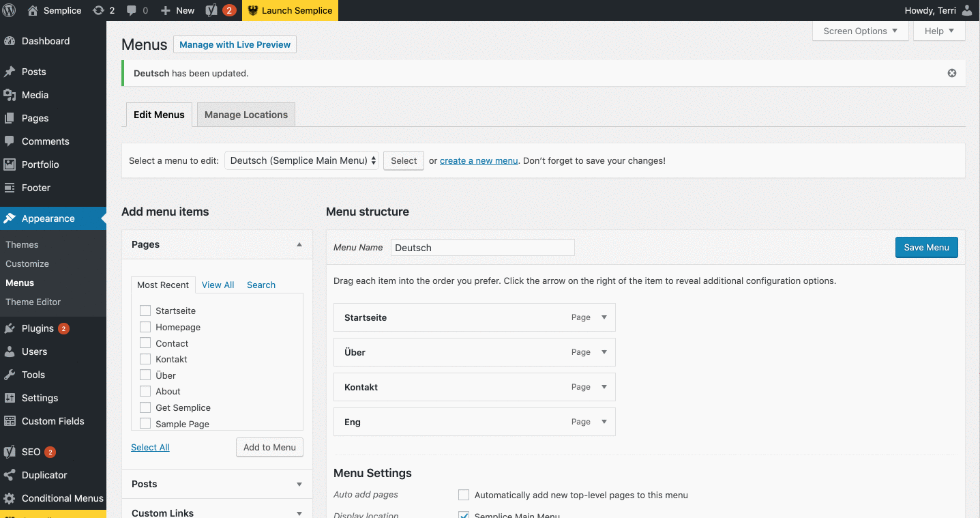Open the create a new menu link

[478, 160]
